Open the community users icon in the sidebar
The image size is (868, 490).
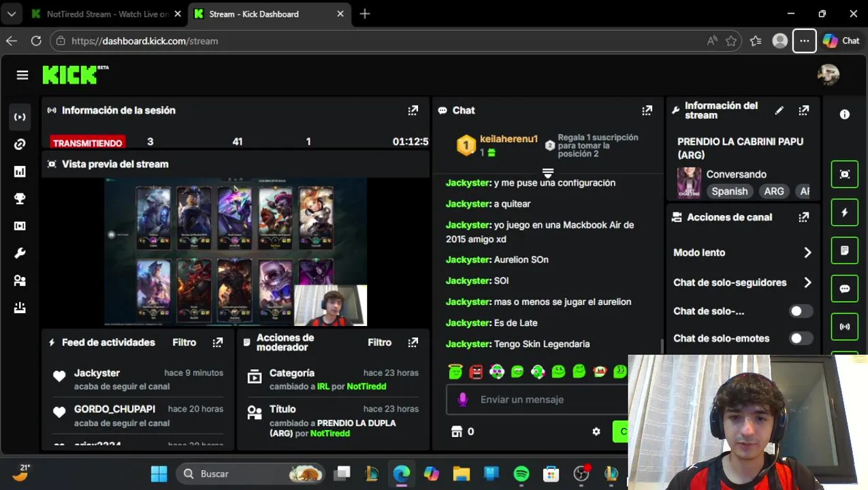(x=20, y=280)
